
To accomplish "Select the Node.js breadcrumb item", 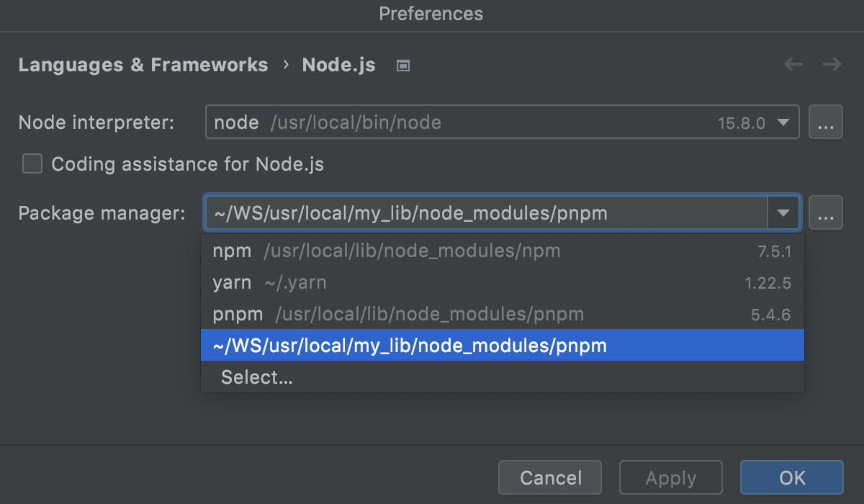I will [338, 65].
